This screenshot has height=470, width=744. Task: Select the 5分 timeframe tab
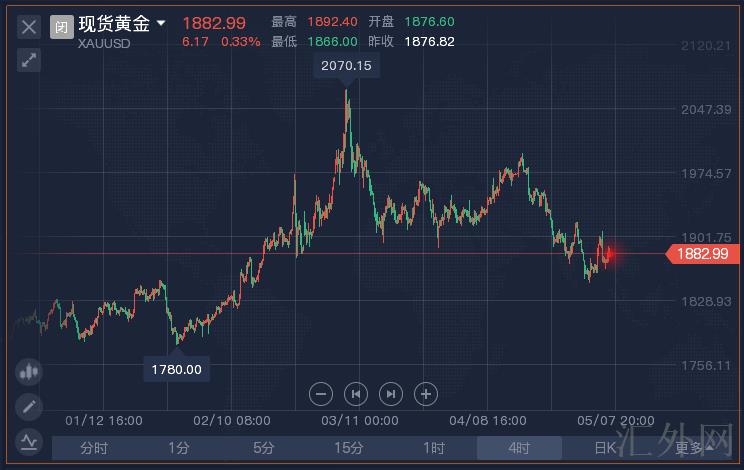pos(264,448)
